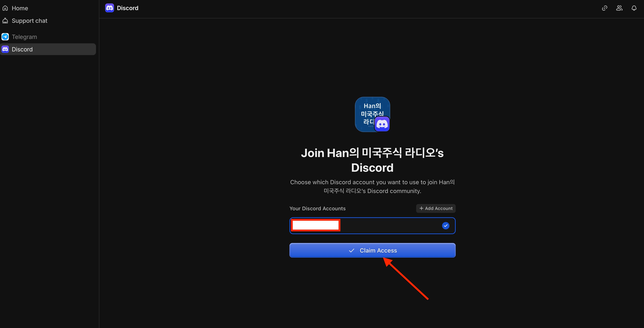
Task: Click the Add Account button
Action: click(x=436, y=208)
